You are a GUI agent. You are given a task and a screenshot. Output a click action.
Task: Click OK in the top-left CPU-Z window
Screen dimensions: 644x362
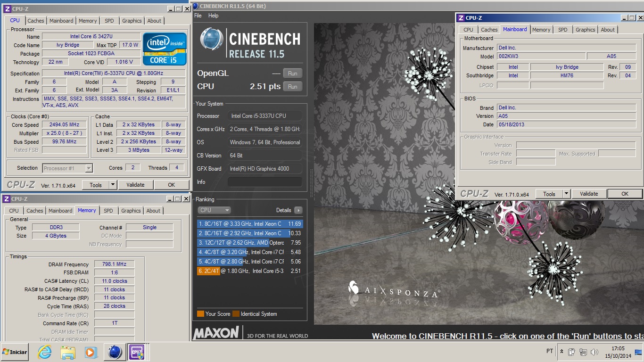coord(172,185)
